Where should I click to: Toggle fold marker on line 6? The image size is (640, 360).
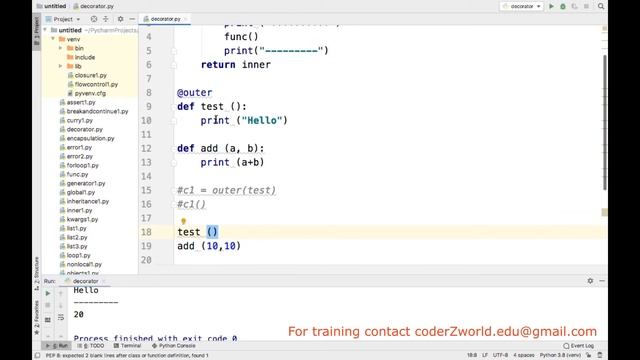click(173, 65)
